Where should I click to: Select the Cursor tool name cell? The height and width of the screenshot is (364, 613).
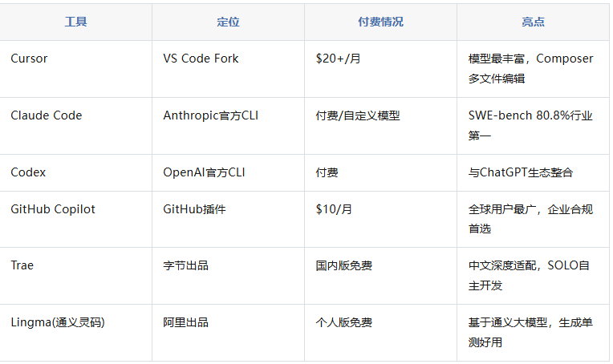pos(76,69)
